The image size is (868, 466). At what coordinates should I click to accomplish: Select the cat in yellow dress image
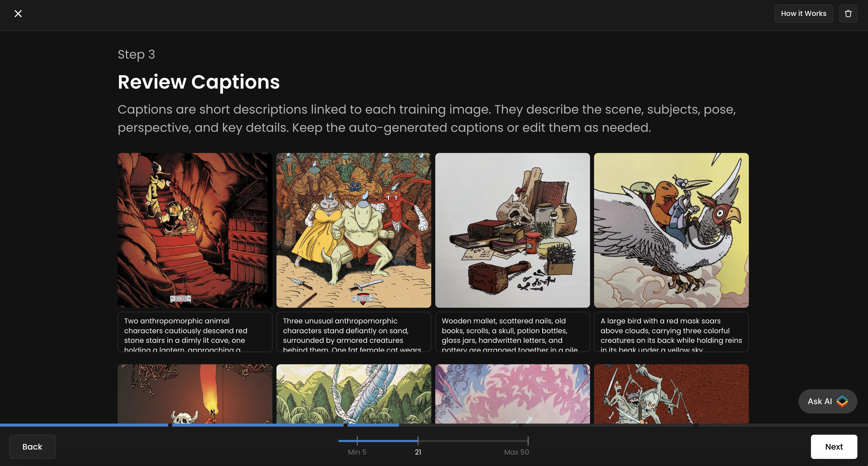353,230
